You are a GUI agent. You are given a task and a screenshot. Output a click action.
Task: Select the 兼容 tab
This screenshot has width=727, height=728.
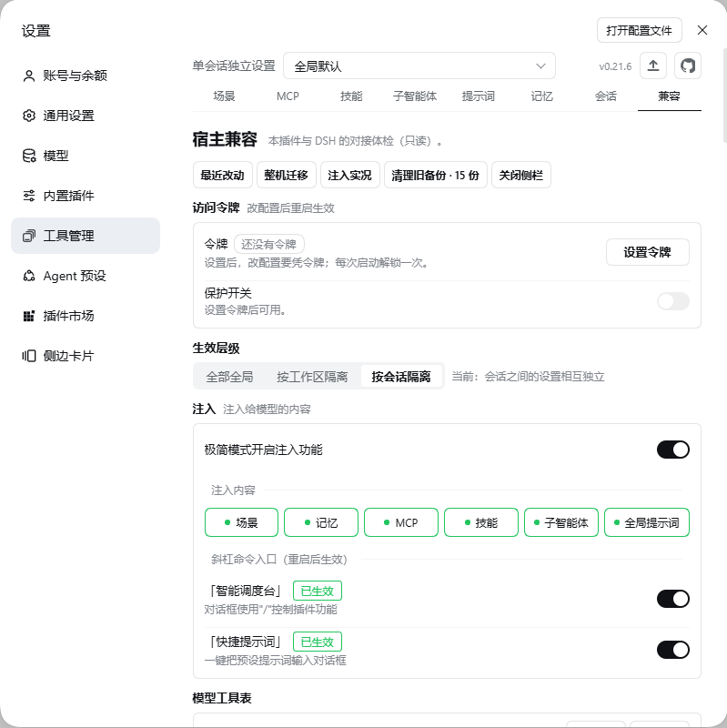(670, 96)
